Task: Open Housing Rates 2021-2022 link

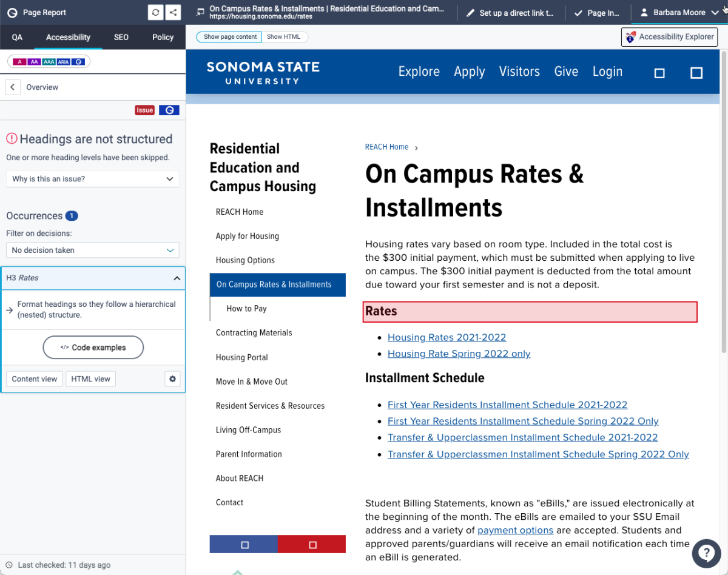Action: pos(447,337)
